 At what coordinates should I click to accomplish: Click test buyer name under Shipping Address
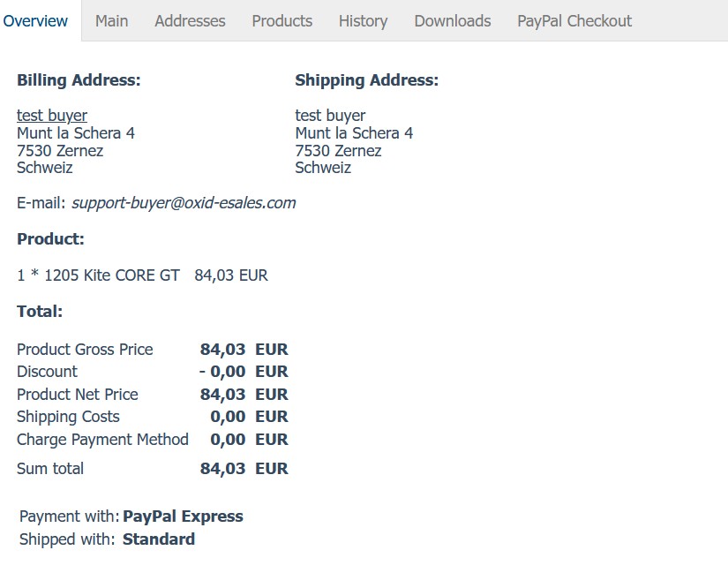(x=330, y=116)
